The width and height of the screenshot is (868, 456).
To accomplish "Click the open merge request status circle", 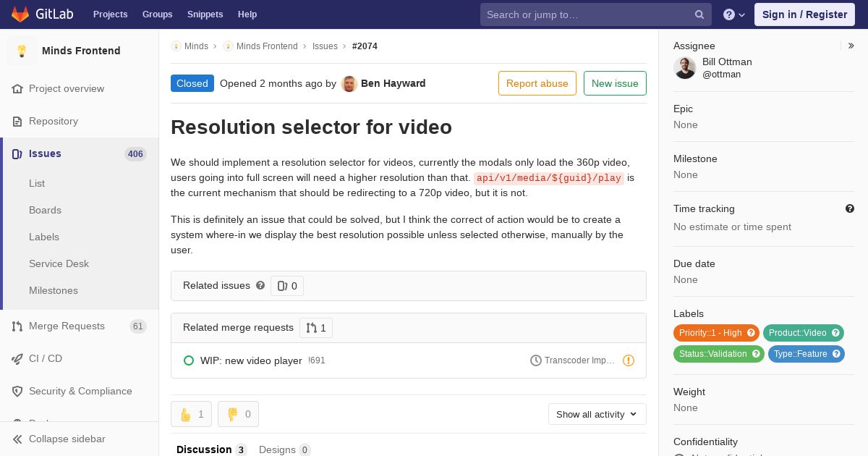I will tap(189, 360).
